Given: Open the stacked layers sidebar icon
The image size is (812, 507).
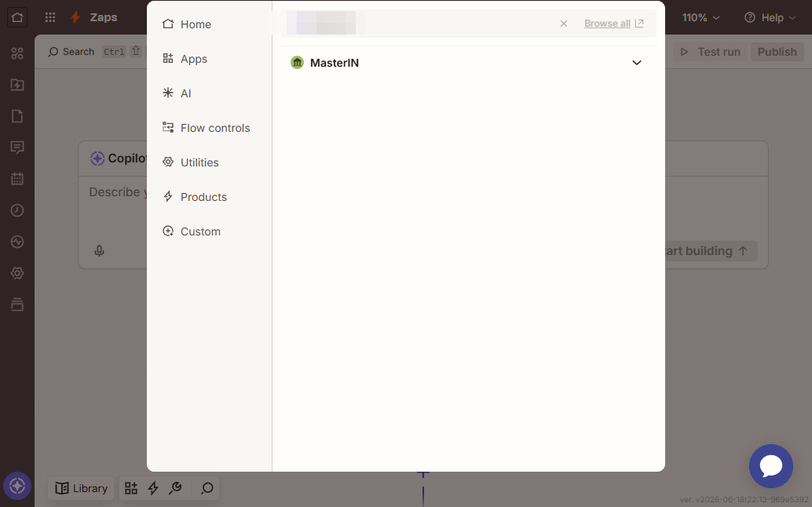Looking at the screenshot, I should (x=17, y=305).
